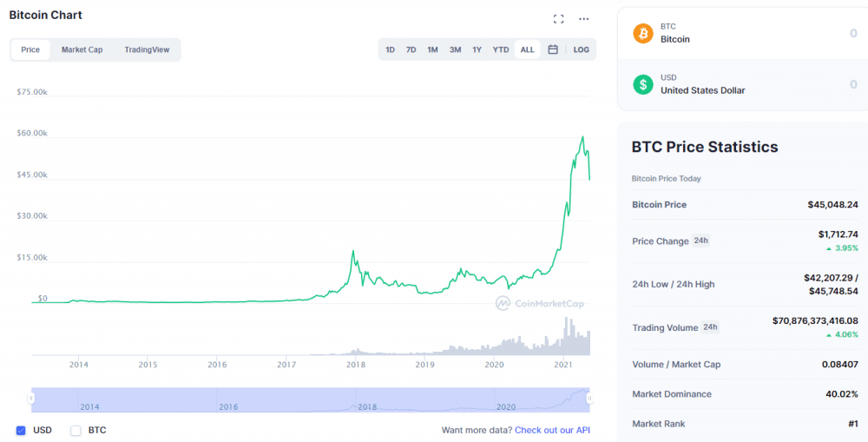This screenshot has height=442, width=868.
Task: Switch to the TradingView tab
Action: [x=147, y=49]
